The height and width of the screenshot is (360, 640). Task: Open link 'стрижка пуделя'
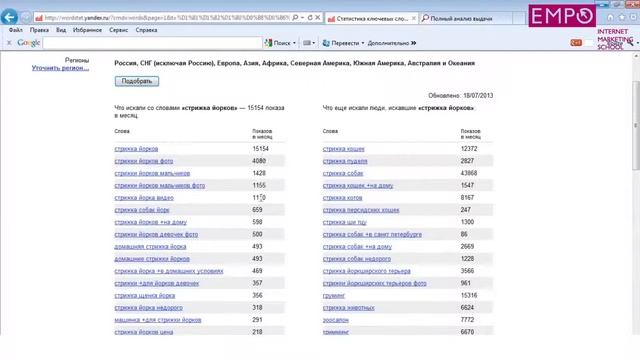345,161
